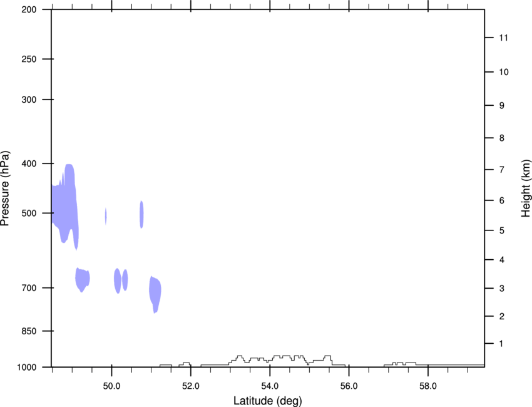532x407 pixels.
Task: Click the 10 km height tick label
Action: (503, 72)
